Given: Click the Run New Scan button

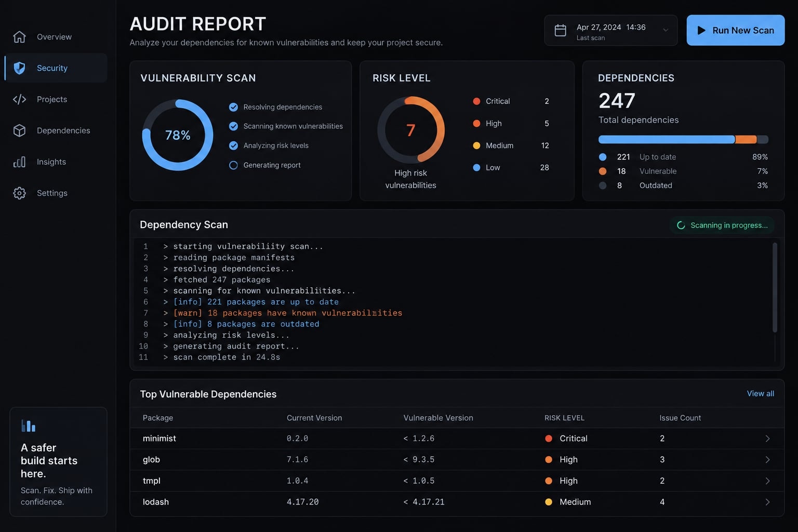Looking at the screenshot, I should click(x=735, y=30).
